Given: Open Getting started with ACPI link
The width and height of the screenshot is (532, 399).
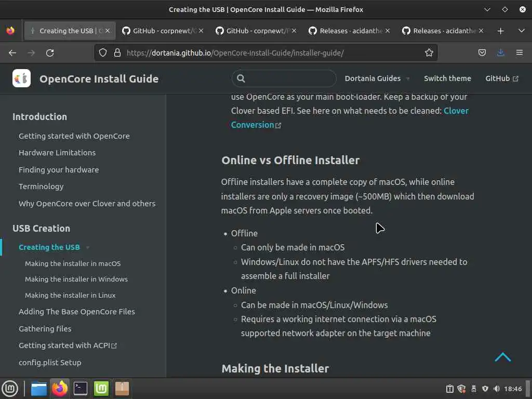Looking at the screenshot, I should [68, 345].
